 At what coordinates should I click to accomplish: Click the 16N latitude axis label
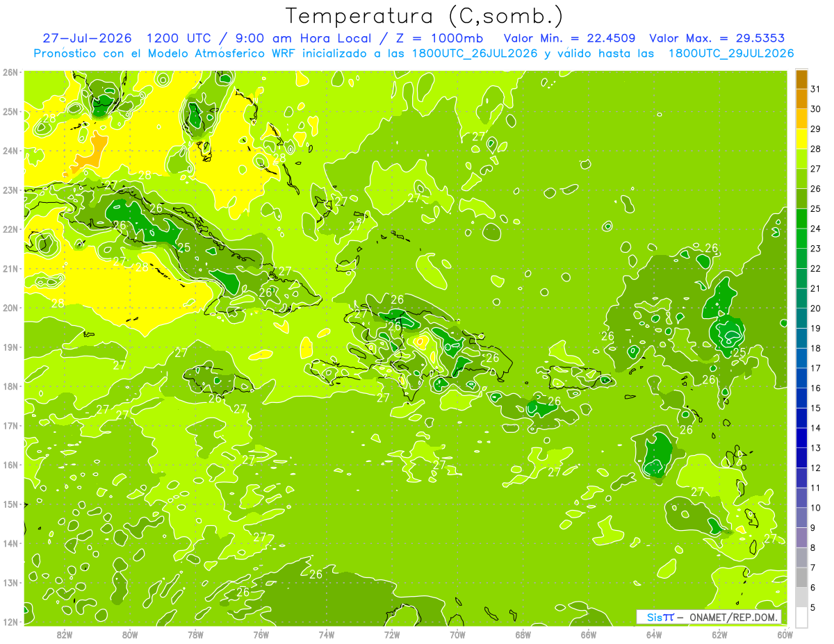coord(10,465)
